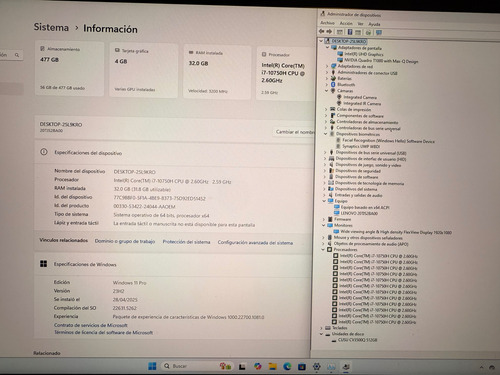
Task: Click the green update driver toolbar icon
Action: tap(368, 32)
